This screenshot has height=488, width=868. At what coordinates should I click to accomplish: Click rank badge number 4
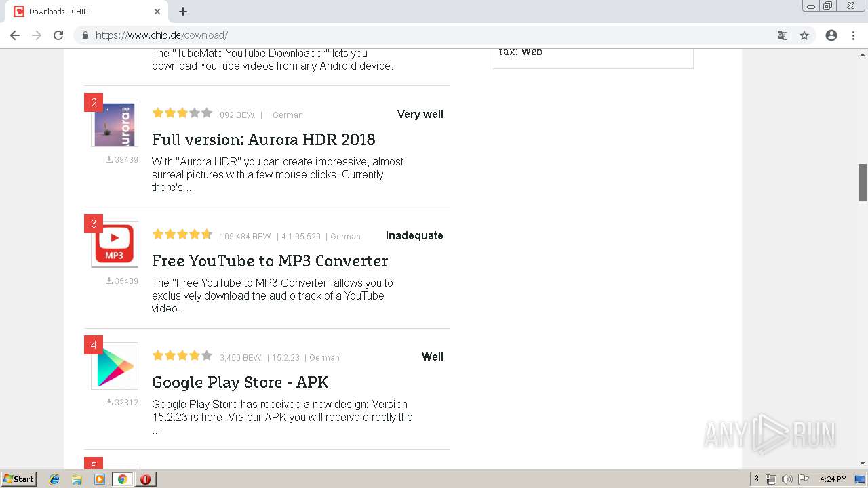(94, 345)
